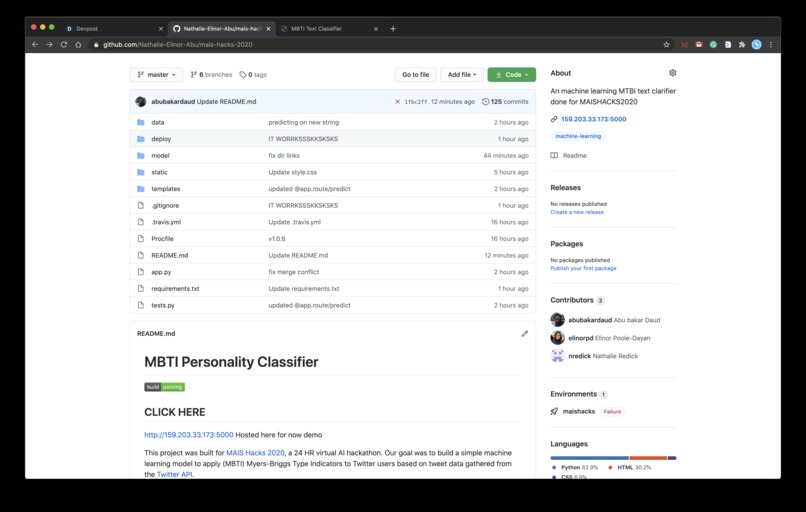Open http://159.203.33.173:5000 link in README
This screenshot has height=512, width=806.
click(189, 435)
